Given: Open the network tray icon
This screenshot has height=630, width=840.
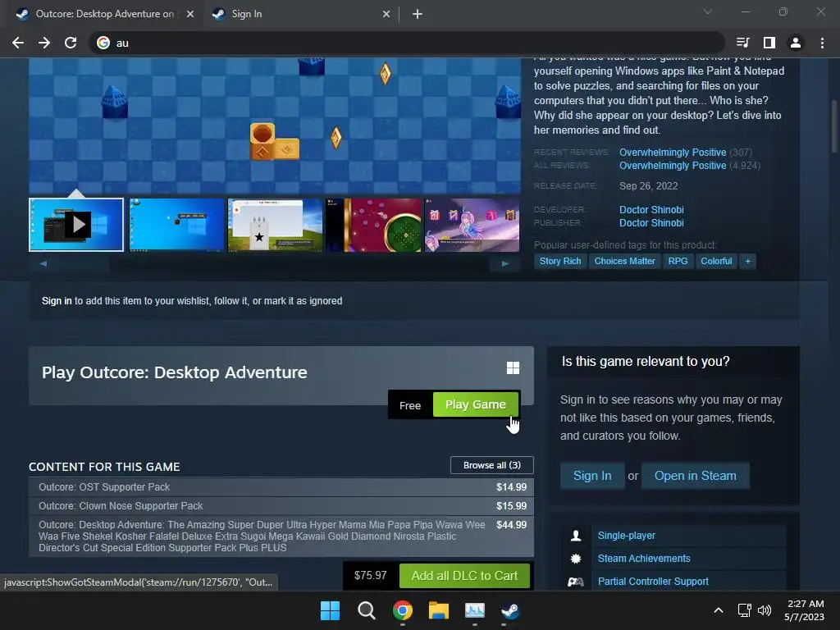Looking at the screenshot, I should (744, 610).
